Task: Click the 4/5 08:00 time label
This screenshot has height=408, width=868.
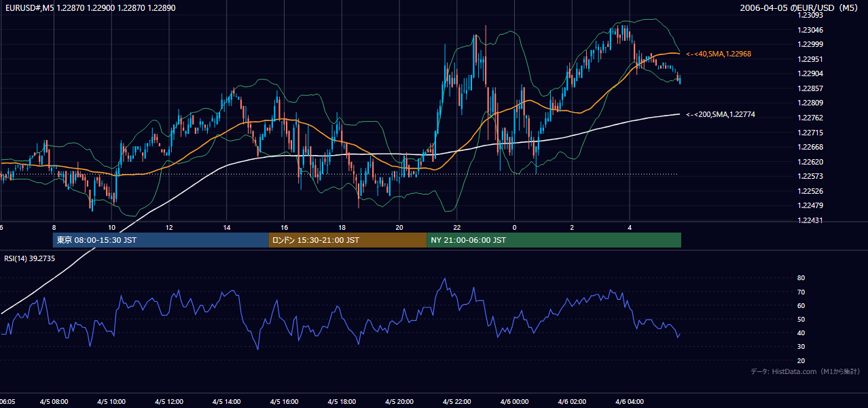Action: pyautogui.click(x=54, y=402)
